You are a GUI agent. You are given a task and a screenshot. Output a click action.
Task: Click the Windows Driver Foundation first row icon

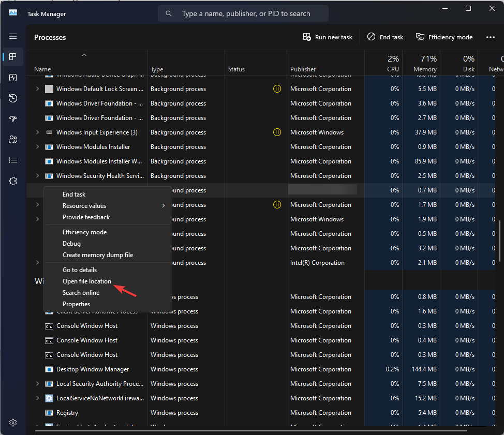pos(49,103)
